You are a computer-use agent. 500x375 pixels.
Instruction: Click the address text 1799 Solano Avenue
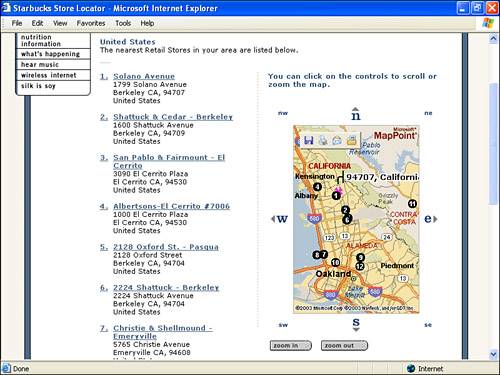point(150,85)
